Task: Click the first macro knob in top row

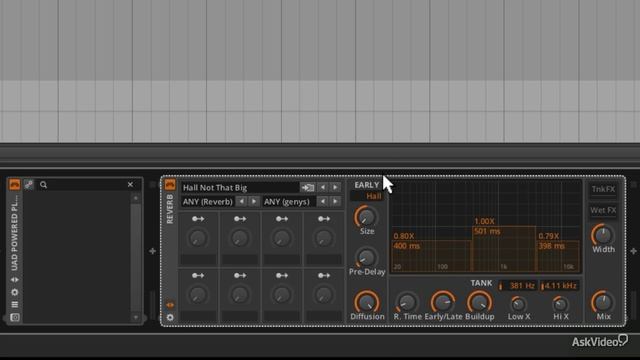Action: [x=198, y=238]
